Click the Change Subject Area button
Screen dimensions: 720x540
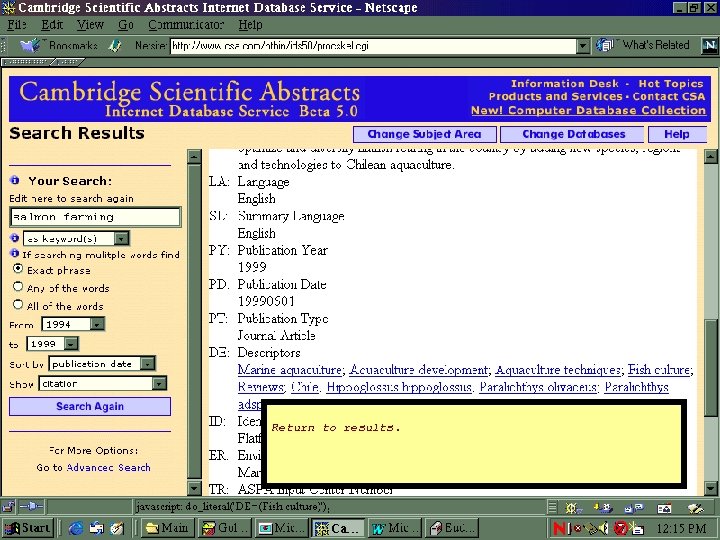pos(424,134)
